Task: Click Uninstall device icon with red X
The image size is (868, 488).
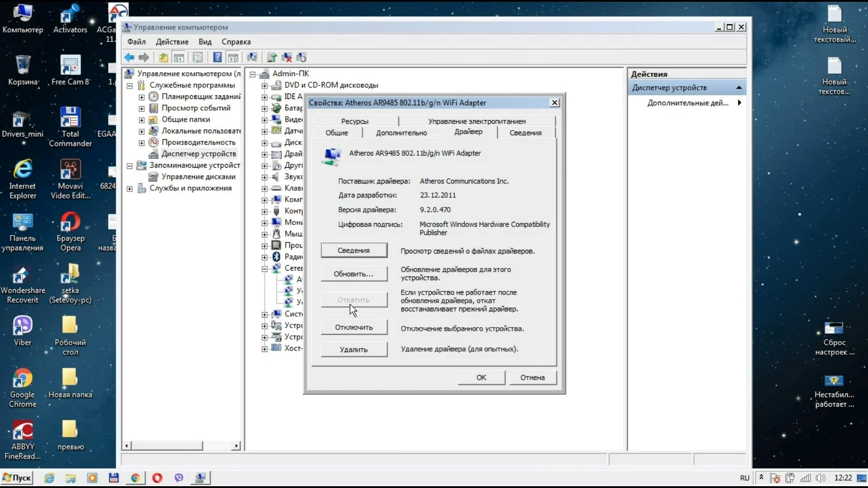Action: (287, 57)
